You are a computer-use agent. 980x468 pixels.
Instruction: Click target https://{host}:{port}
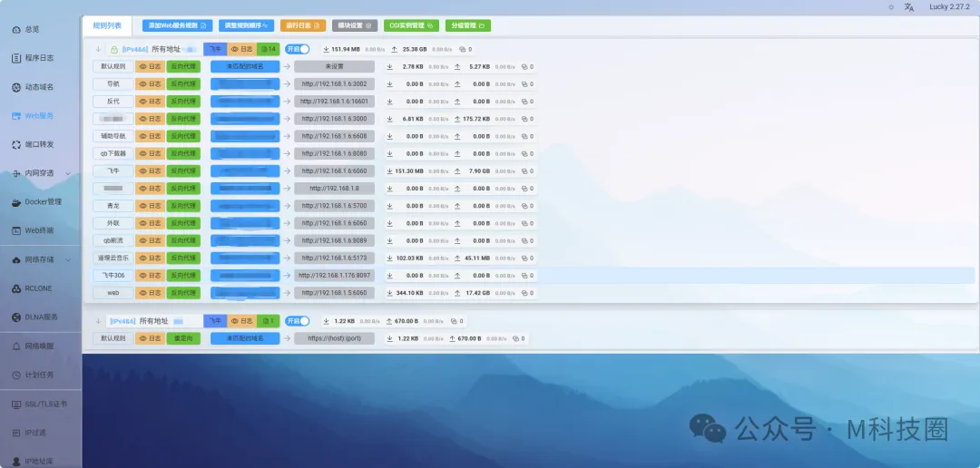click(334, 338)
